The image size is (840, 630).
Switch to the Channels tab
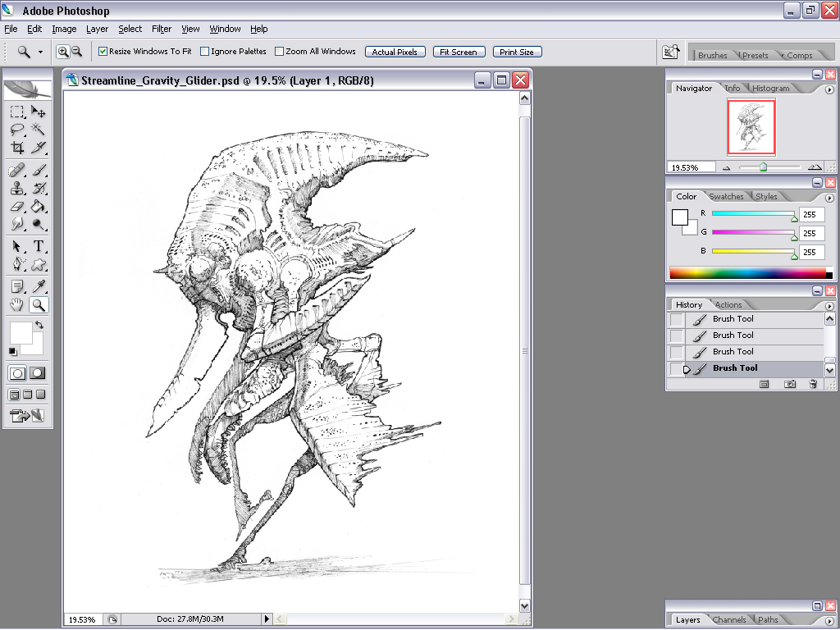coord(729,620)
